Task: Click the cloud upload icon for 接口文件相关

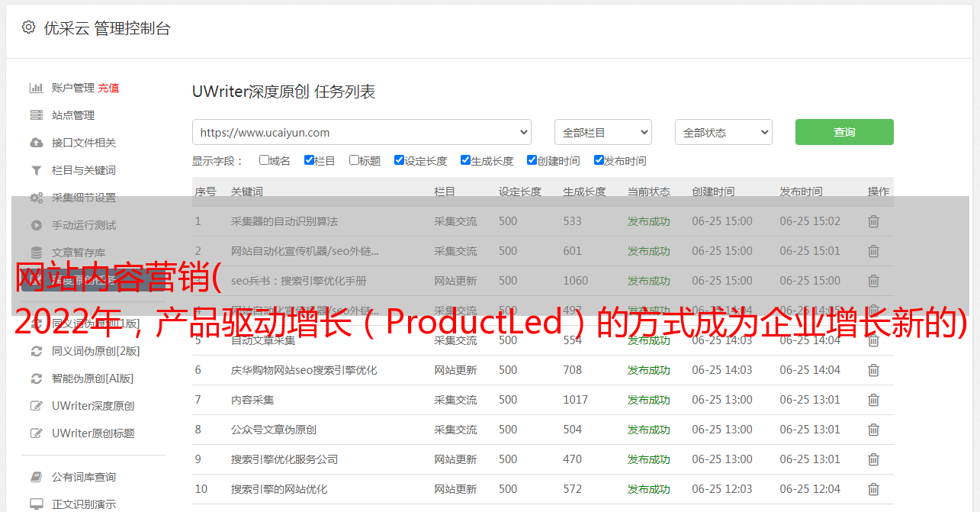Action: pyautogui.click(x=36, y=143)
